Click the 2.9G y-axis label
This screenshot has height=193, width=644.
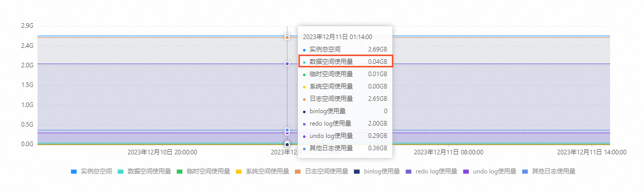pyautogui.click(x=27, y=26)
